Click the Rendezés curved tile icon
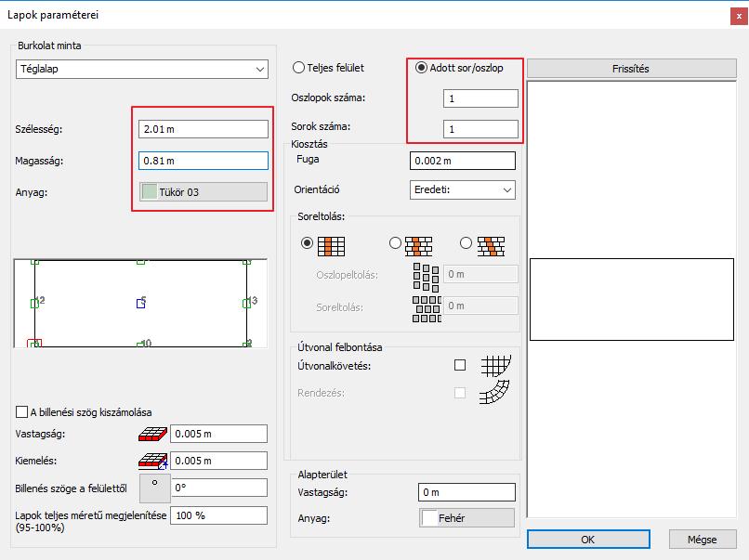The image size is (749, 560). pos(494,393)
